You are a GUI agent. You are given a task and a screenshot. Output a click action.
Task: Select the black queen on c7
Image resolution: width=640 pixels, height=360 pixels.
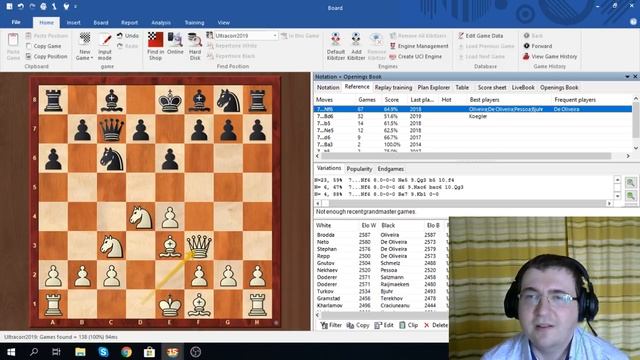tap(111, 129)
